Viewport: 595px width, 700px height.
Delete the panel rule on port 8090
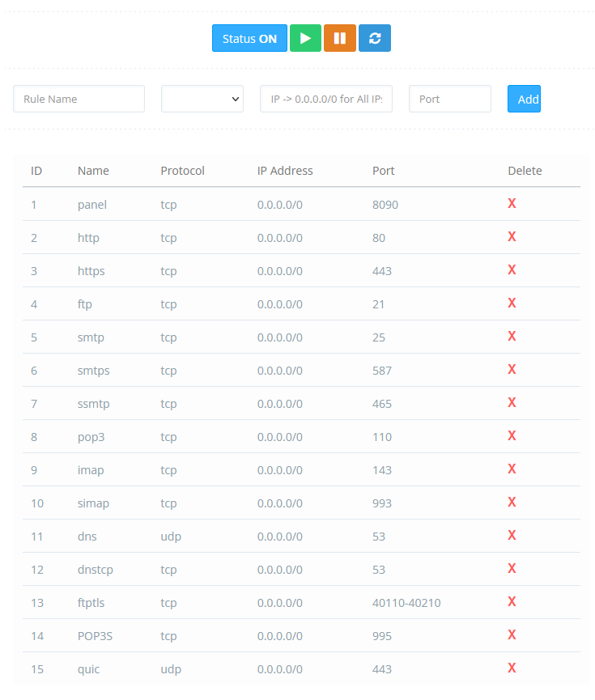[512, 204]
